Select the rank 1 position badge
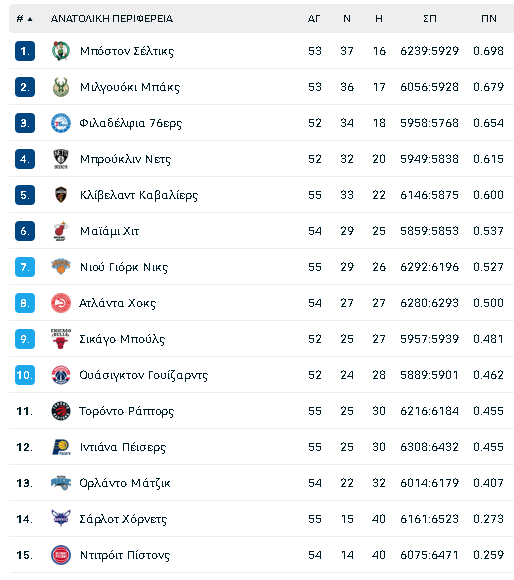The height and width of the screenshot is (580, 514). click(x=25, y=51)
